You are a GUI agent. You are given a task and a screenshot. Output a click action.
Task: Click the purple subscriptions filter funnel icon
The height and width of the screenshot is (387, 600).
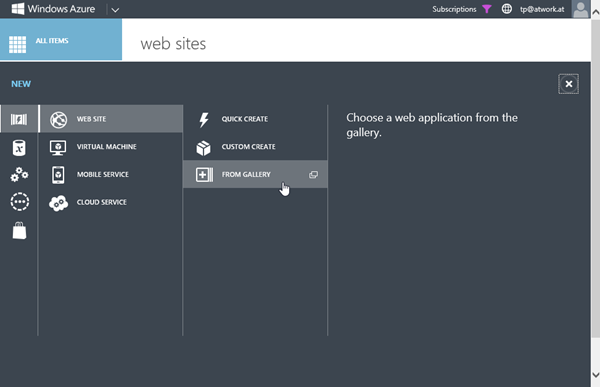point(487,9)
